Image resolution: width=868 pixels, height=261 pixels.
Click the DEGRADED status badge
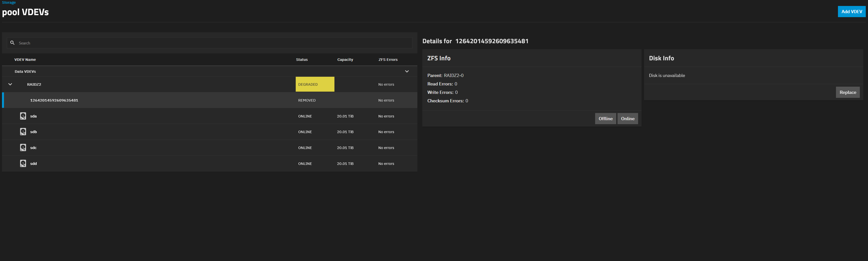[315, 84]
